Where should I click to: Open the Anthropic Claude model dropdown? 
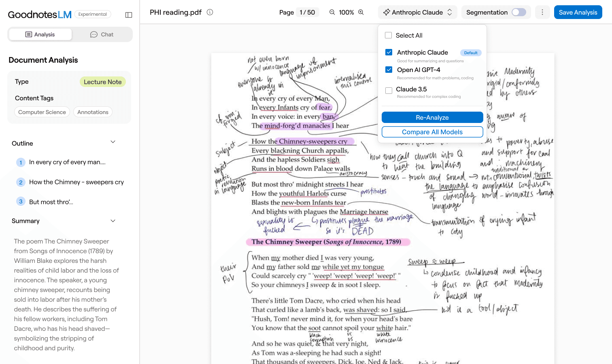(417, 12)
